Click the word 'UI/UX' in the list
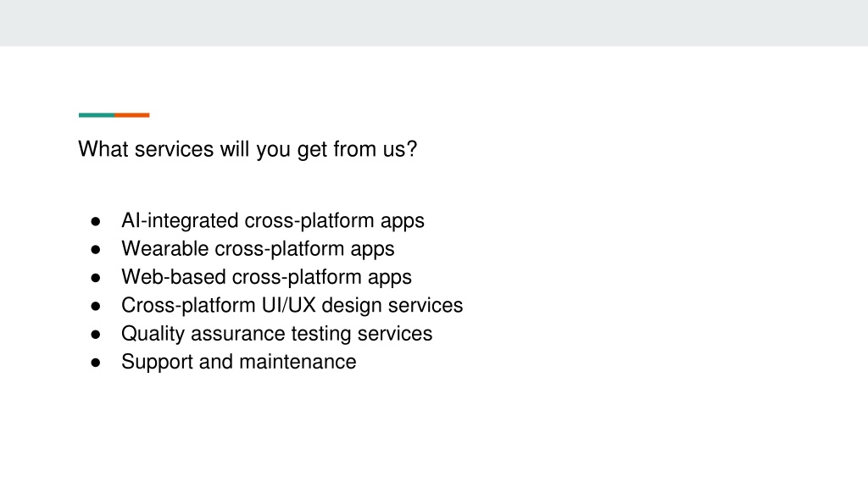Viewport: 868px width, 488px height. (288, 305)
